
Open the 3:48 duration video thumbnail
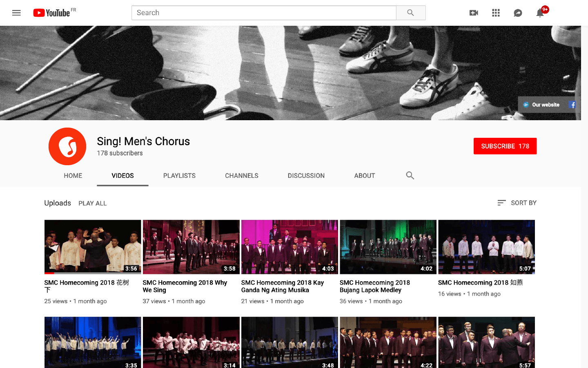click(290, 342)
